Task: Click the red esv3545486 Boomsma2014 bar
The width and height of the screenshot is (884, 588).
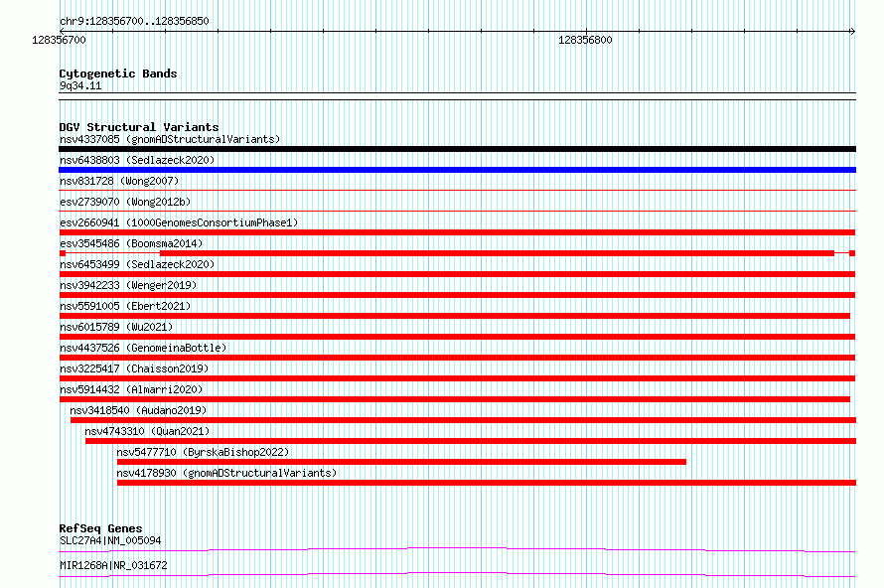Action: pyautogui.click(x=457, y=253)
